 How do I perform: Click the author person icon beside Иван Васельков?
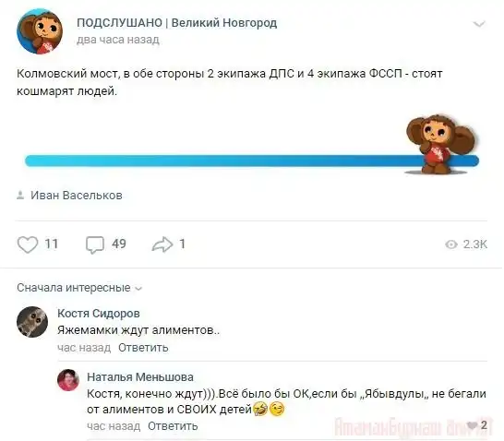click(20, 195)
